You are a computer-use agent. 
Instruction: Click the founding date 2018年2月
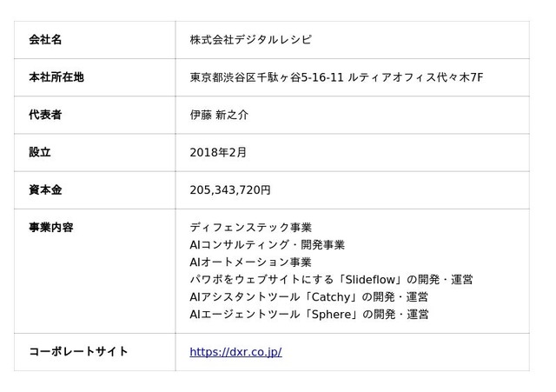coord(218,152)
